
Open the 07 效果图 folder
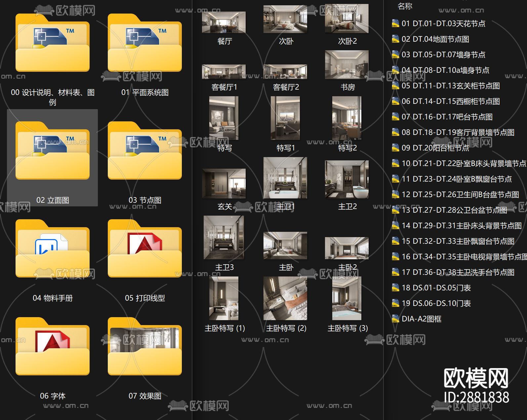145,347
